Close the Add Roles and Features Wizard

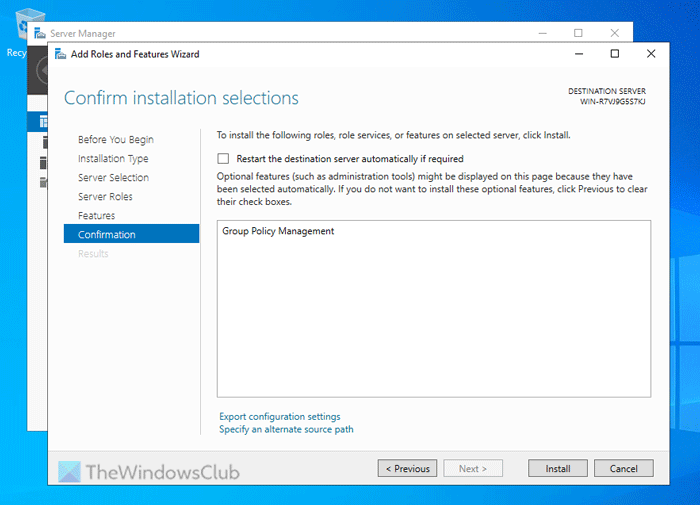click(x=651, y=54)
